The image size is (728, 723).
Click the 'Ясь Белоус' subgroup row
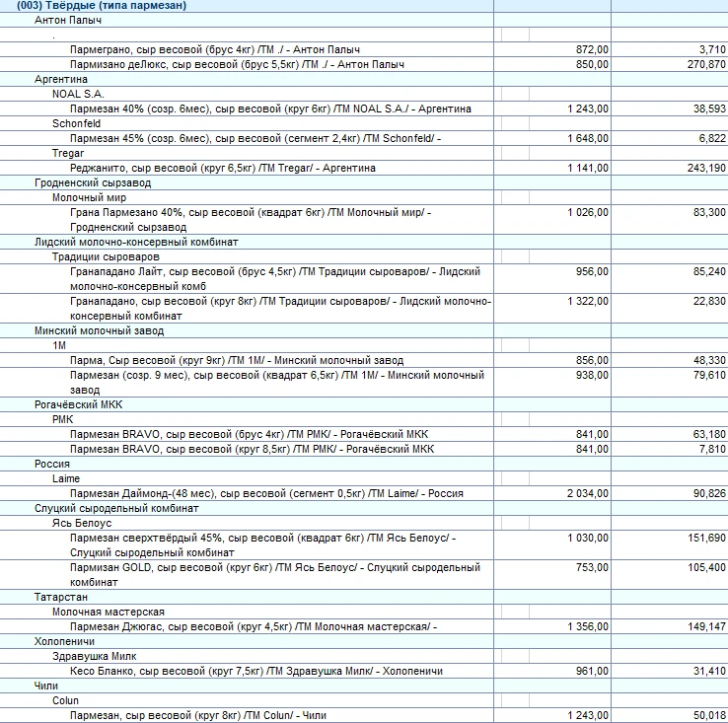[82, 523]
